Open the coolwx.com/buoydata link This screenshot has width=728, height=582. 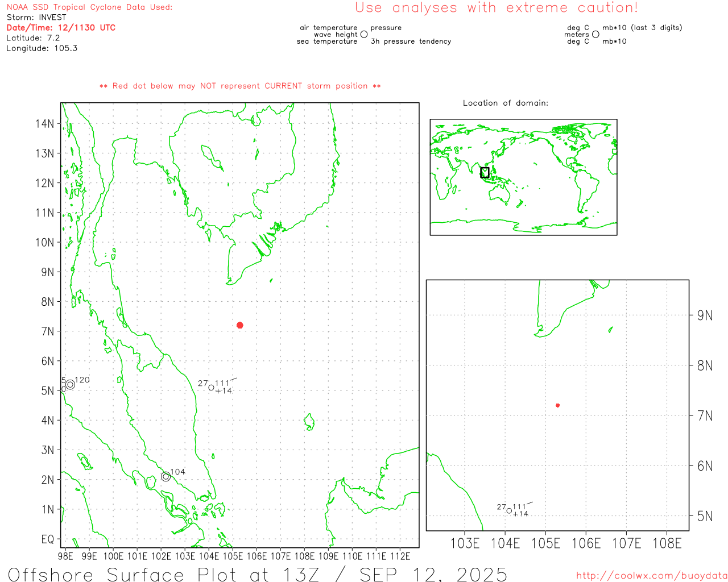[x=651, y=576]
